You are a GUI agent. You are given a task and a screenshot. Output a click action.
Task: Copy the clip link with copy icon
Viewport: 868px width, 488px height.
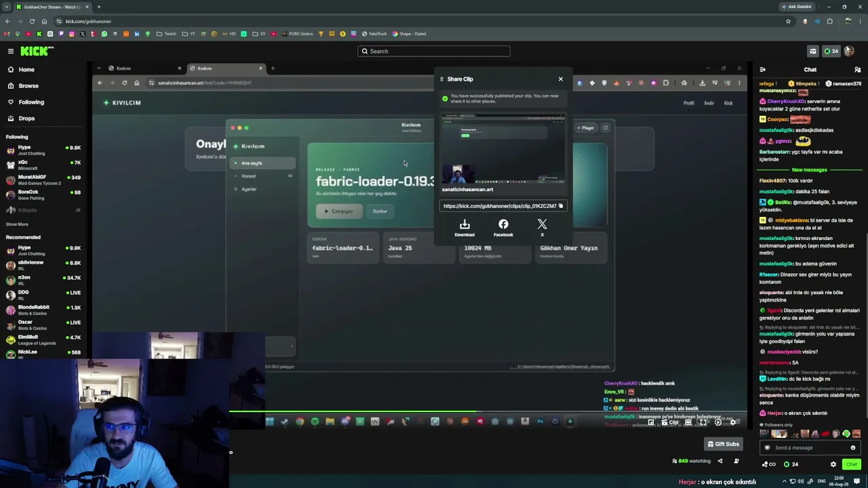tap(561, 206)
